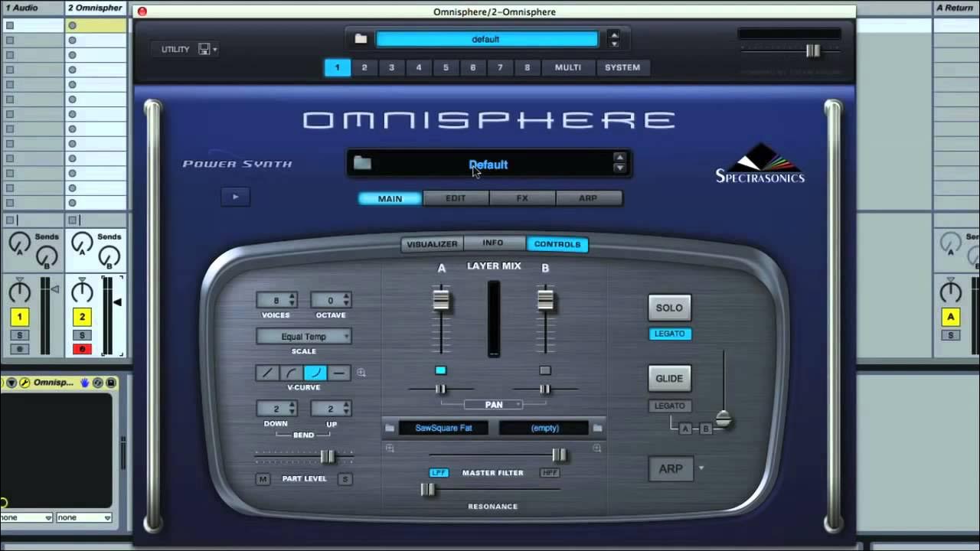Image resolution: width=980 pixels, height=551 pixels.
Task: Show the INFO tab
Action: pos(493,243)
